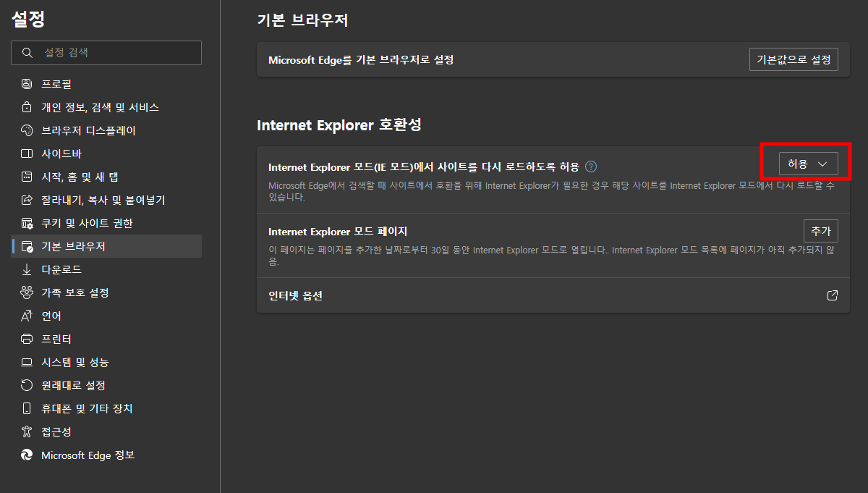Viewport: 868px width, 493px height.
Task: Click the lock icon for 개인 정보, 검색 및 서비스
Action: (27, 107)
